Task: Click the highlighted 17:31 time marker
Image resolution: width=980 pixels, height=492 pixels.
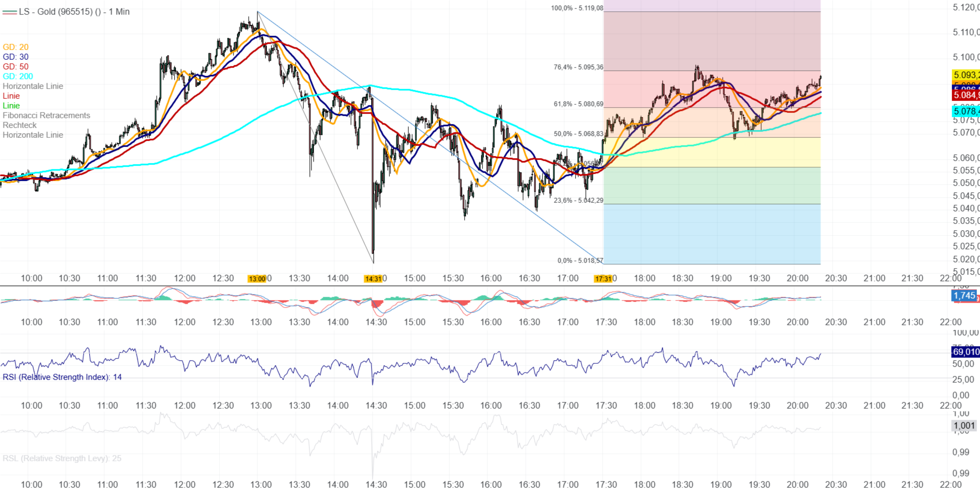Action: click(603, 279)
